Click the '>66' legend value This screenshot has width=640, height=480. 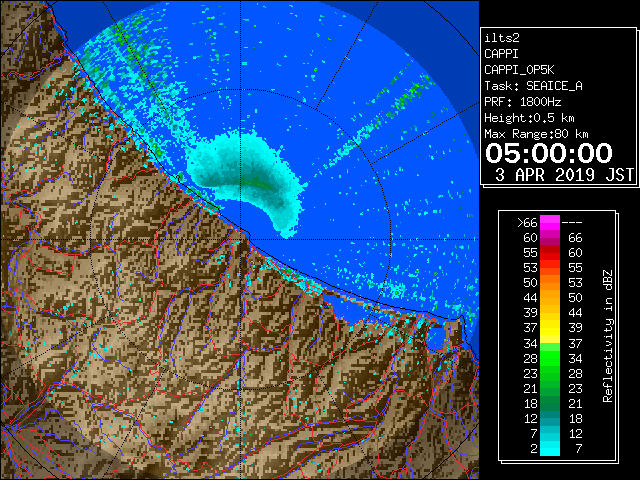tap(527, 223)
